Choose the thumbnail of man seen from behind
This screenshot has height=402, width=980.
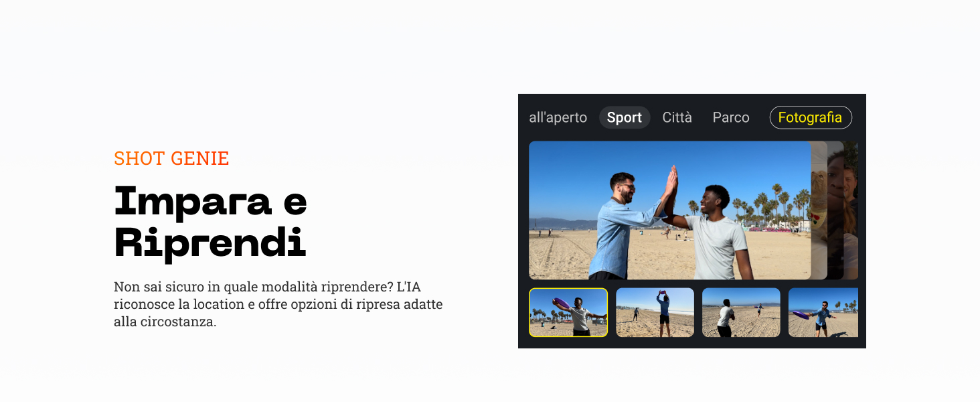click(741, 312)
